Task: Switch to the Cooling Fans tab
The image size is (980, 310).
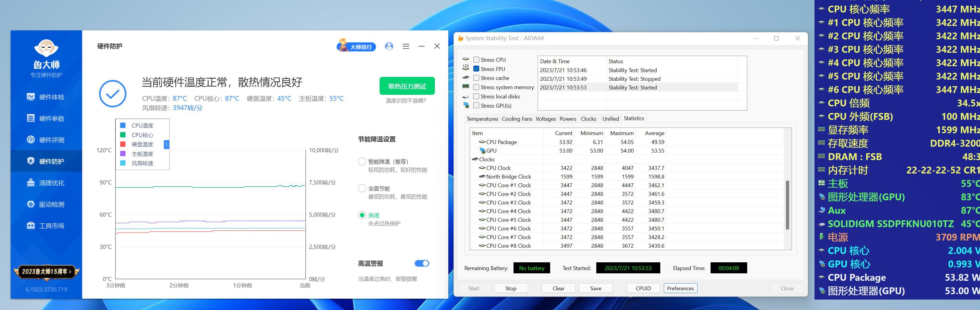Action: click(516, 119)
